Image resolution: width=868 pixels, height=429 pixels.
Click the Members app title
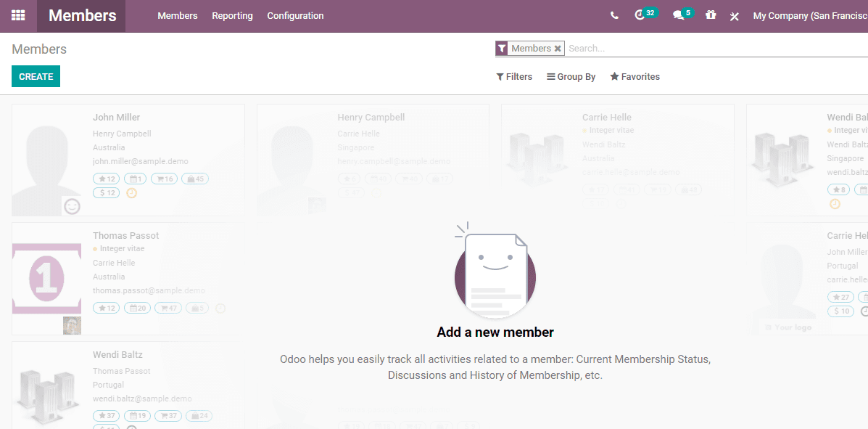click(x=83, y=15)
